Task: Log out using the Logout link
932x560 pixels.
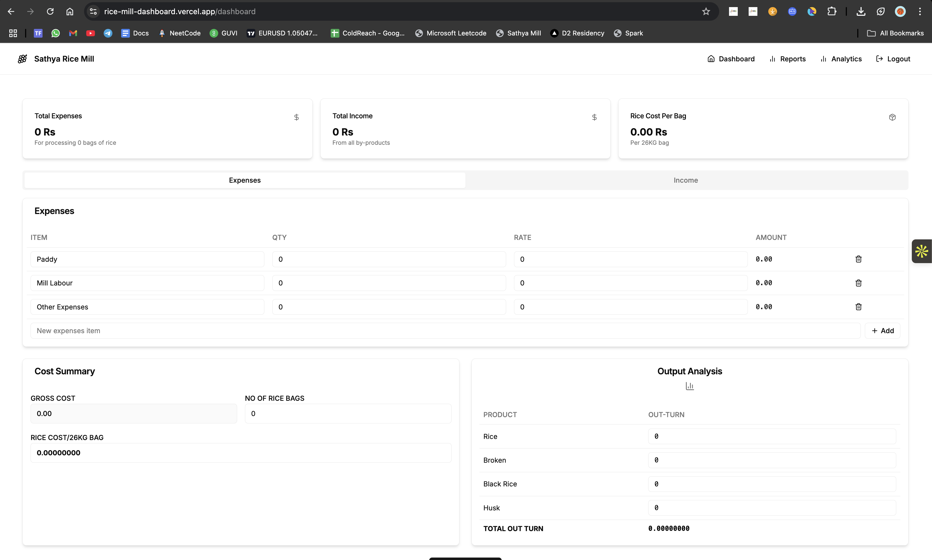Action: pyautogui.click(x=893, y=59)
